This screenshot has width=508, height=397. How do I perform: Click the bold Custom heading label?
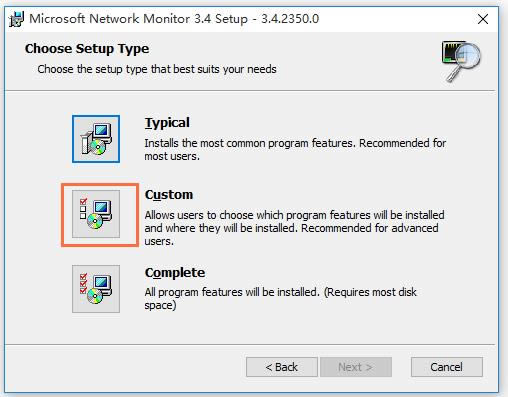pos(169,195)
